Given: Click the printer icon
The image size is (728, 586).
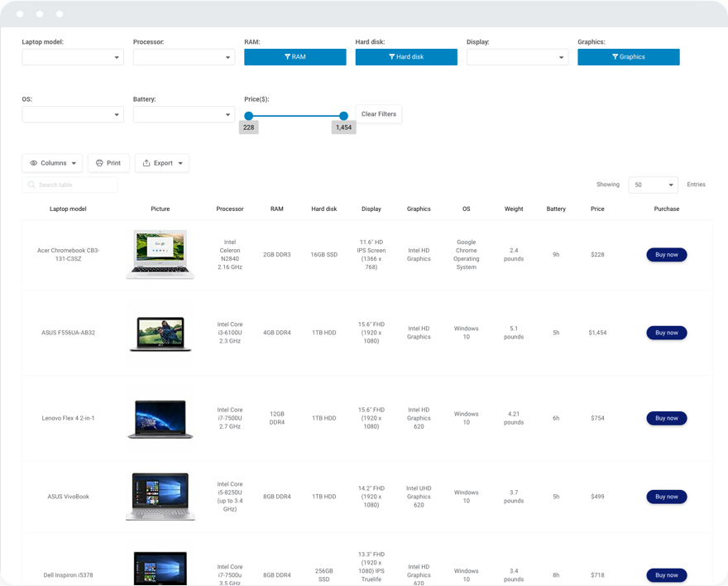Looking at the screenshot, I should coord(99,163).
